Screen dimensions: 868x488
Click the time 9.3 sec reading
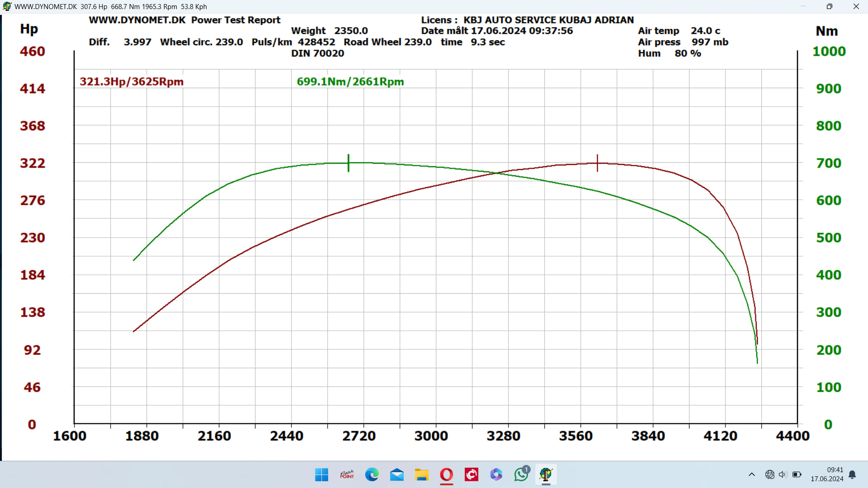click(x=473, y=42)
